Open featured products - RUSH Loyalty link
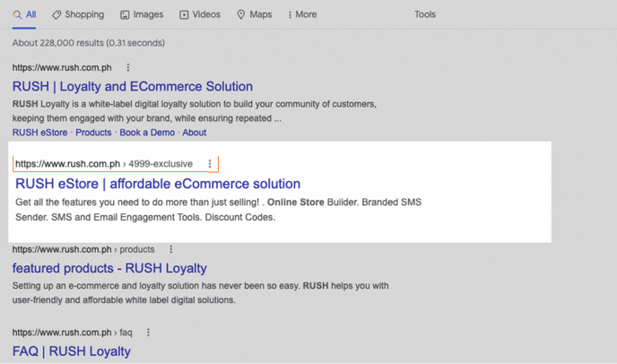 pyautogui.click(x=109, y=268)
